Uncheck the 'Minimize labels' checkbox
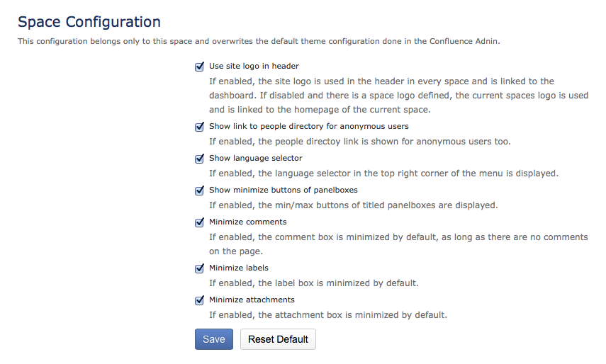 (x=200, y=268)
